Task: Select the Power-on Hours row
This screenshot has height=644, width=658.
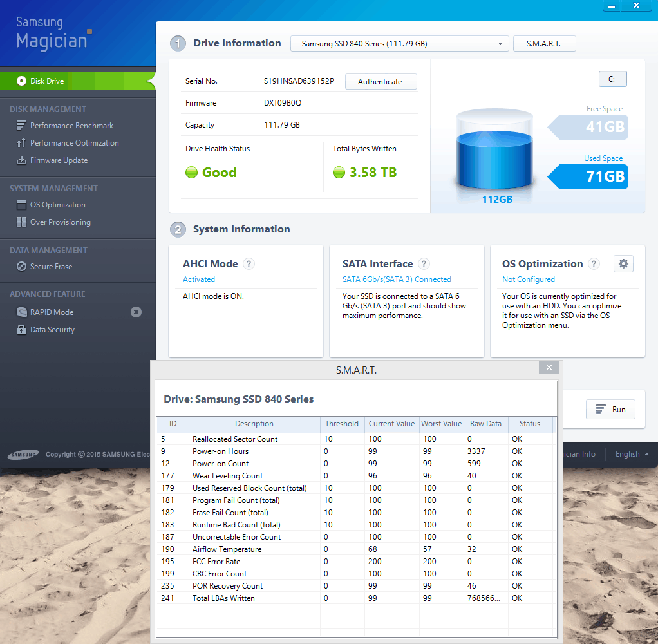Action: click(x=355, y=451)
